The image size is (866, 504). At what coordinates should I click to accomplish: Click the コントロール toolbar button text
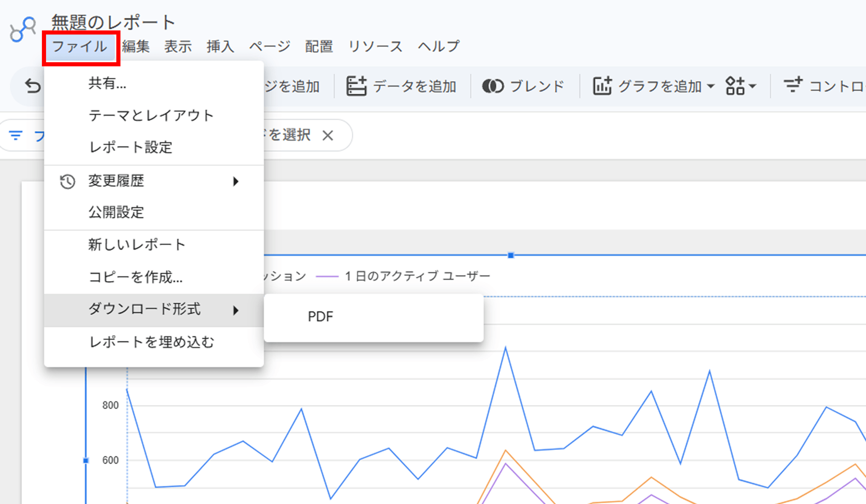pyautogui.click(x=837, y=86)
